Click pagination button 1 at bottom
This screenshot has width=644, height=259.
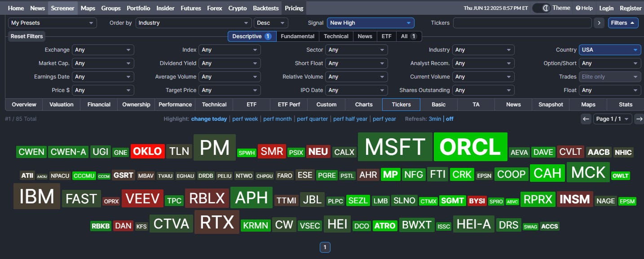(x=325, y=247)
